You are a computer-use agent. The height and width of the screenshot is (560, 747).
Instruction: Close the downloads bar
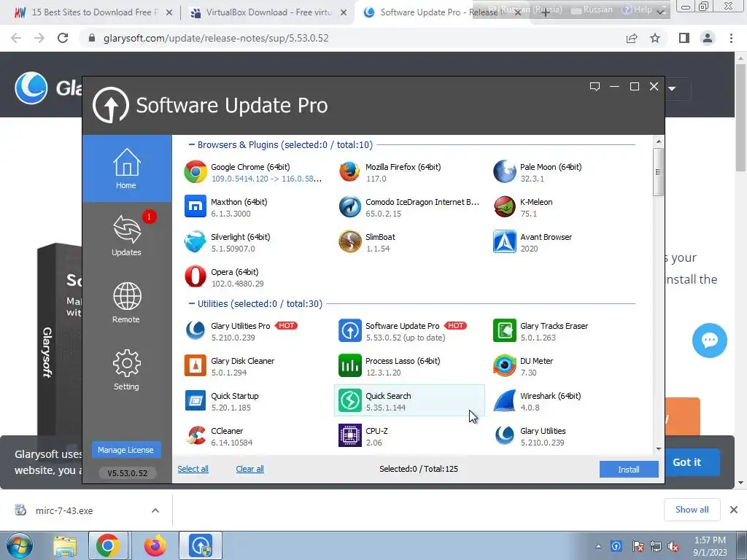[734, 510]
